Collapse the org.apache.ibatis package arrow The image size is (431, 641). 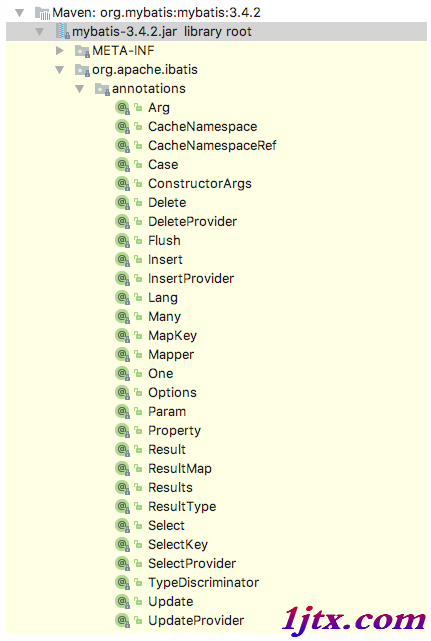(60, 70)
